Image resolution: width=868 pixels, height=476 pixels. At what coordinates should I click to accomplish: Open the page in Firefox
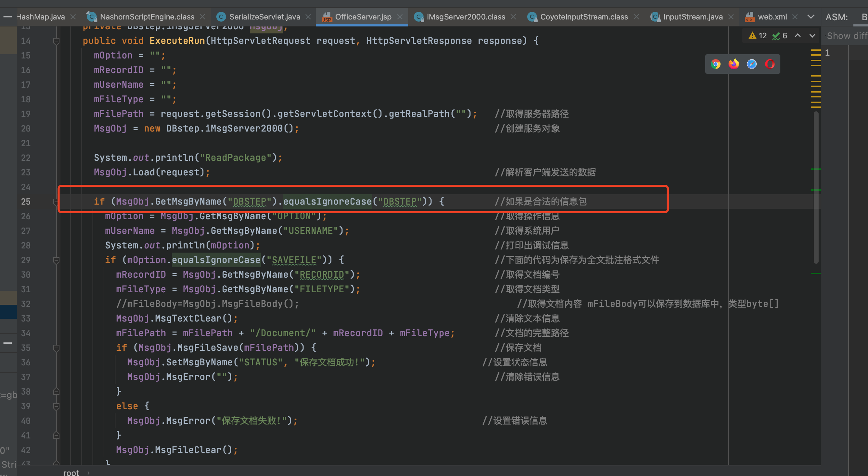733,64
